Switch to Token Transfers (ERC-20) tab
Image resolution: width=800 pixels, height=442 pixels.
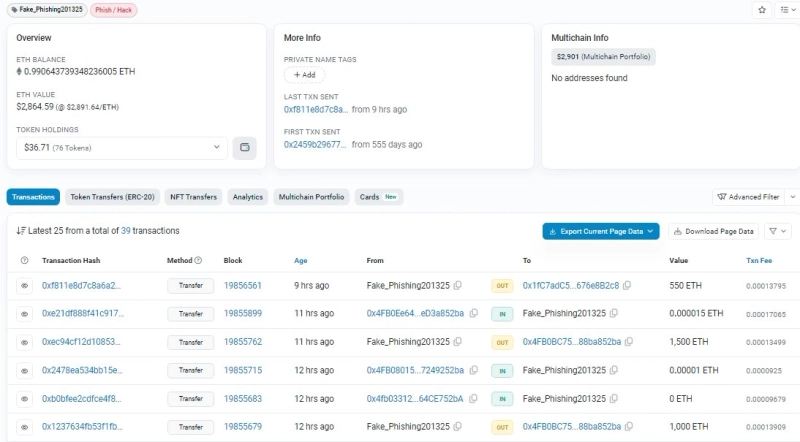click(x=112, y=197)
